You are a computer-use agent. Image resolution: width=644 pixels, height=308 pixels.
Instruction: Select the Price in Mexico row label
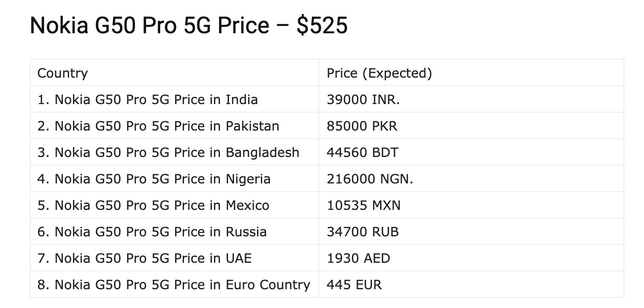point(153,206)
